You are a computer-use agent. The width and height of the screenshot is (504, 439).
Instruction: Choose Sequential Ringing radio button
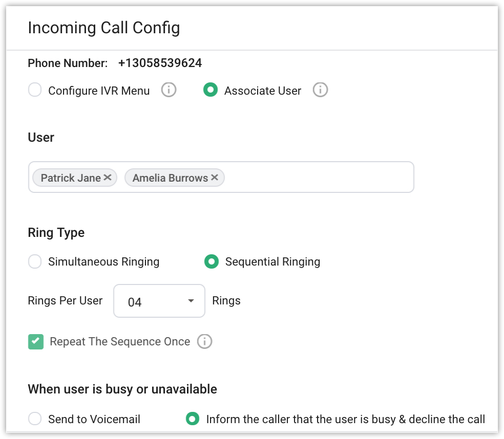(x=211, y=262)
